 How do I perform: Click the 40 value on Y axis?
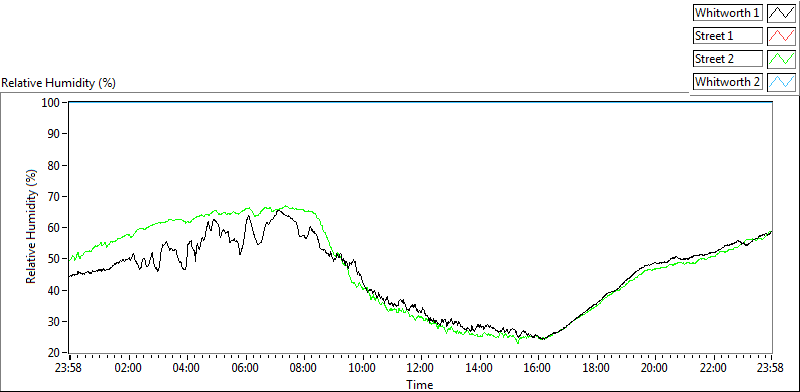[55, 290]
